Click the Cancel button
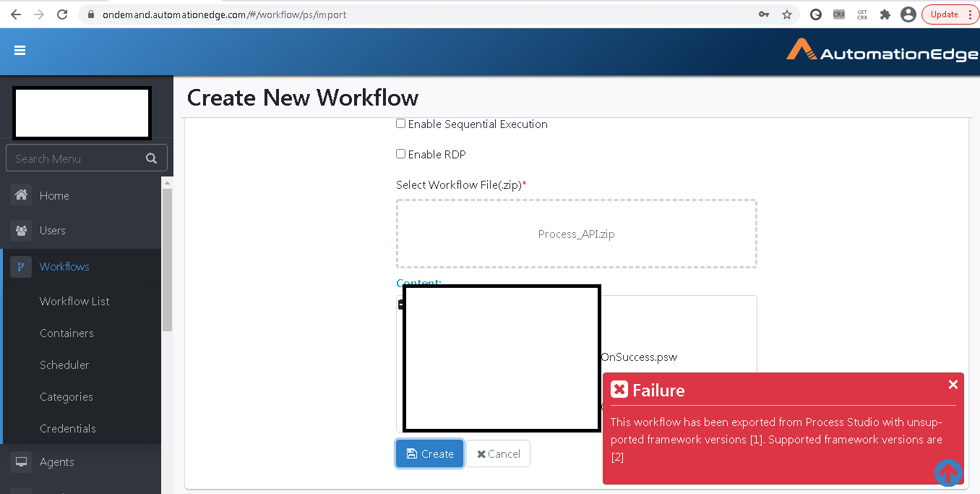Screen dimensions: 980x494 (498, 453)
